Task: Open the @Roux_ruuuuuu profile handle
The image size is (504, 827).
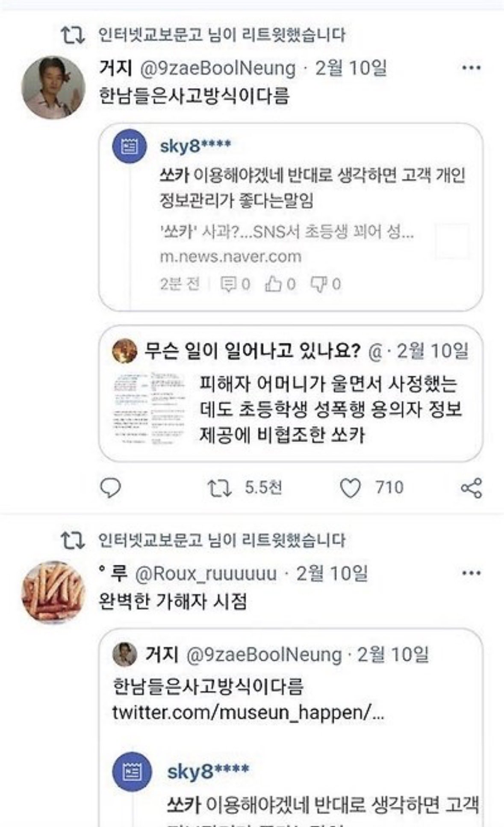Action: (205, 573)
